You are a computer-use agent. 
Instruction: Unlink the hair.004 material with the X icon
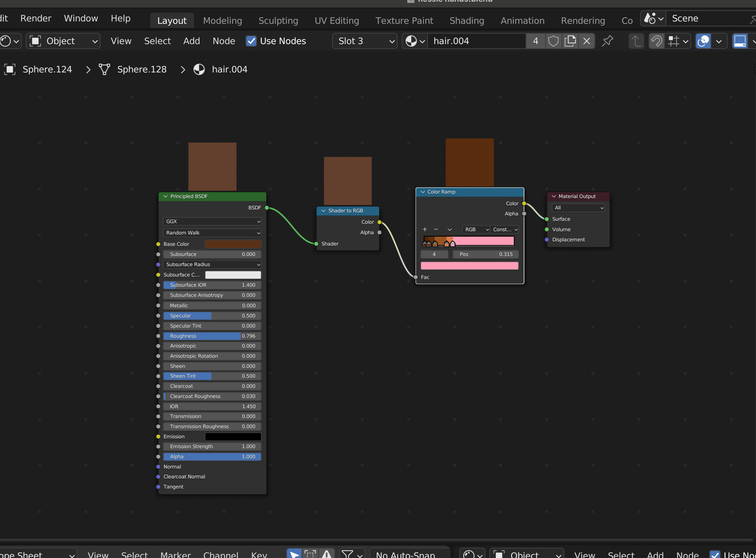(x=586, y=41)
